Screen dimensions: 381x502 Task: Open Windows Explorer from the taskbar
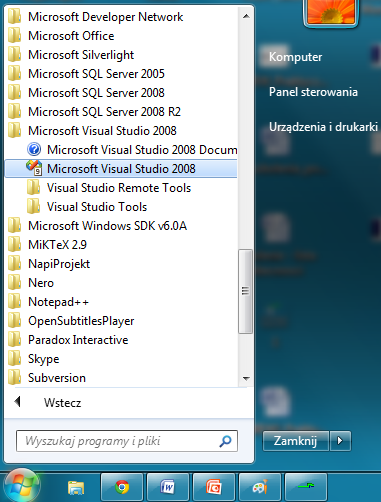point(76,487)
